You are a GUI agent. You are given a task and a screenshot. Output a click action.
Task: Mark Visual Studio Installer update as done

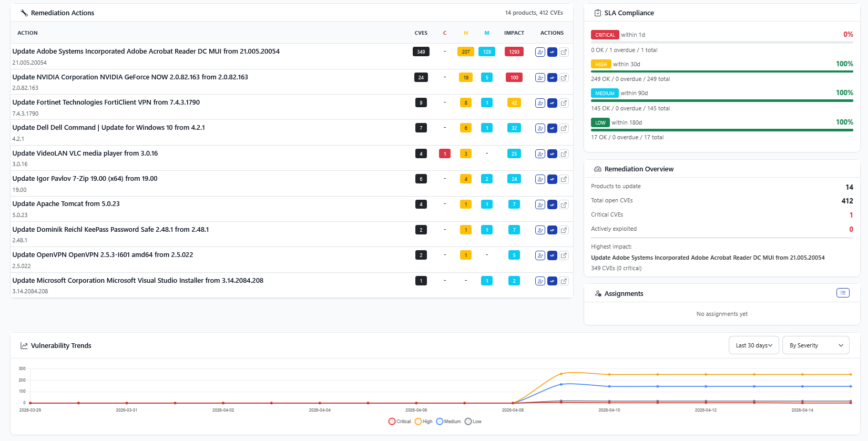point(552,281)
